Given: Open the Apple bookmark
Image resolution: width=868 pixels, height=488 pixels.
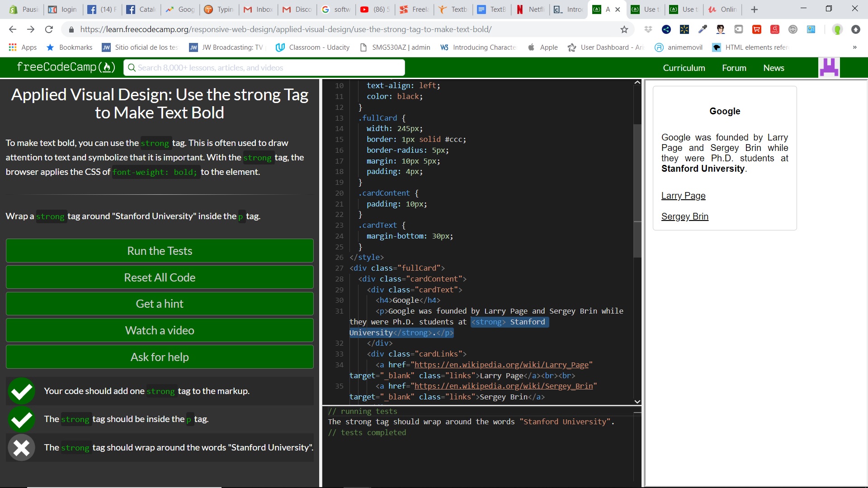Looking at the screenshot, I should tap(543, 47).
